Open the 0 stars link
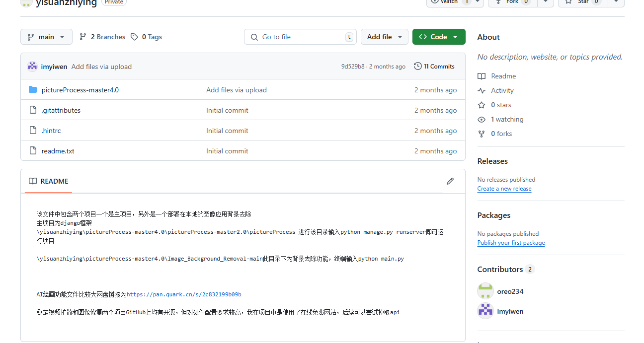This screenshot has height=343, width=644. [x=501, y=105]
